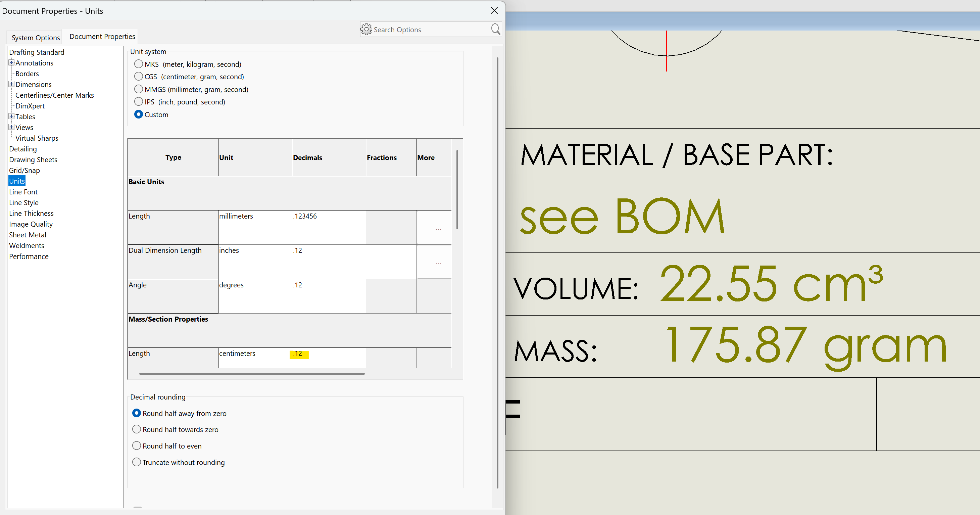Open the Document Properties tab
The height and width of the screenshot is (515, 980).
click(x=102, y=37)
